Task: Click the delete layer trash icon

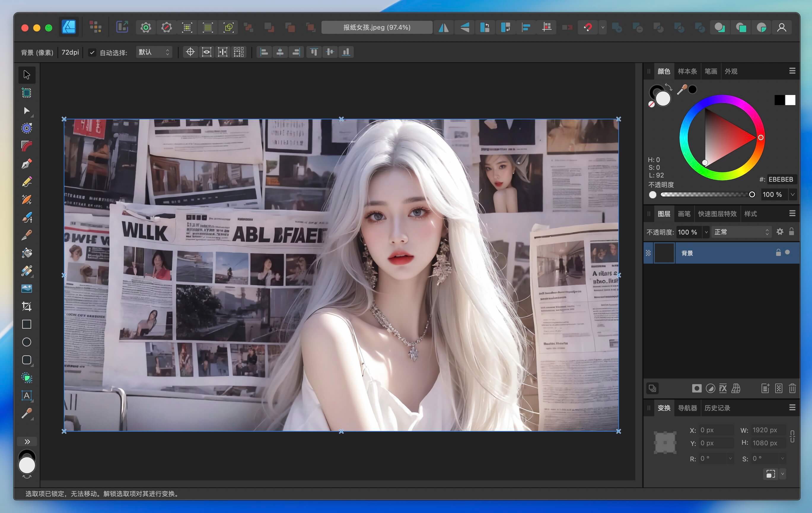Action: click(x=792, y=389)
